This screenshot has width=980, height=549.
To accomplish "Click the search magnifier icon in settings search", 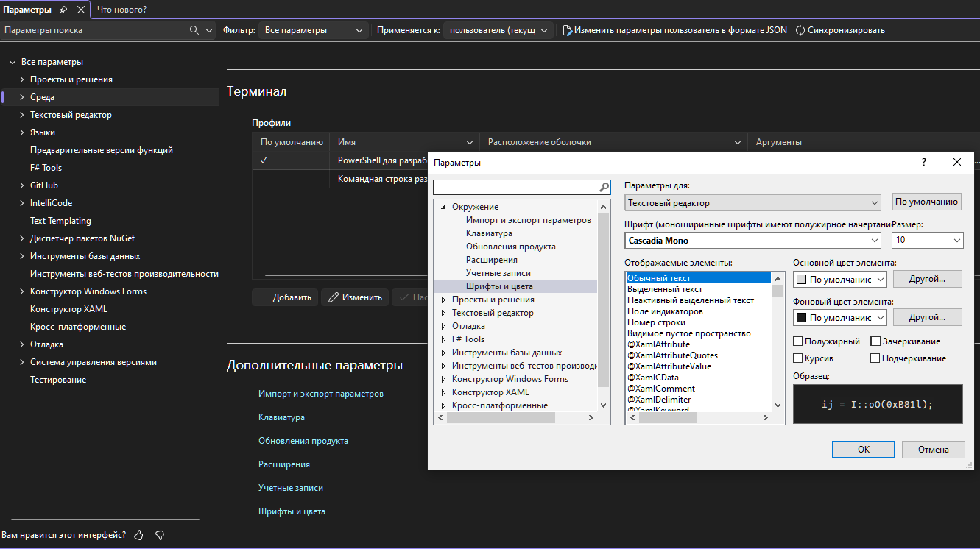I will pyautogui.click(x=194, y=30).
